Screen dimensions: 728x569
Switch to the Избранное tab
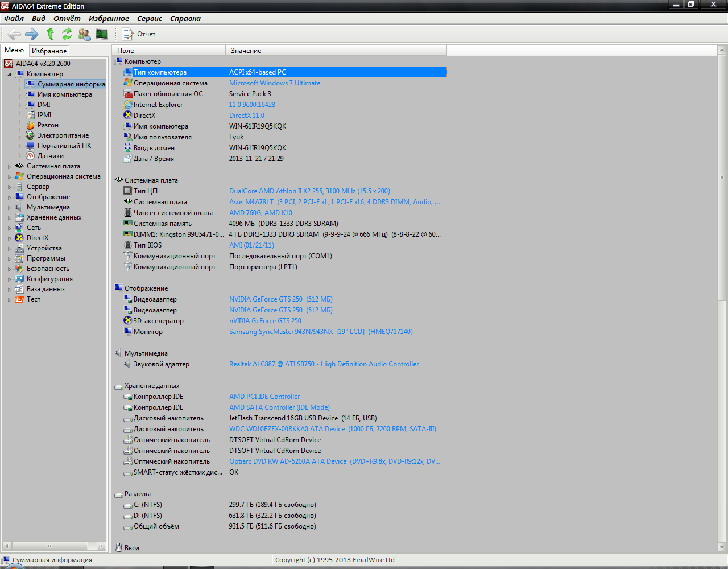pos(49,51)
